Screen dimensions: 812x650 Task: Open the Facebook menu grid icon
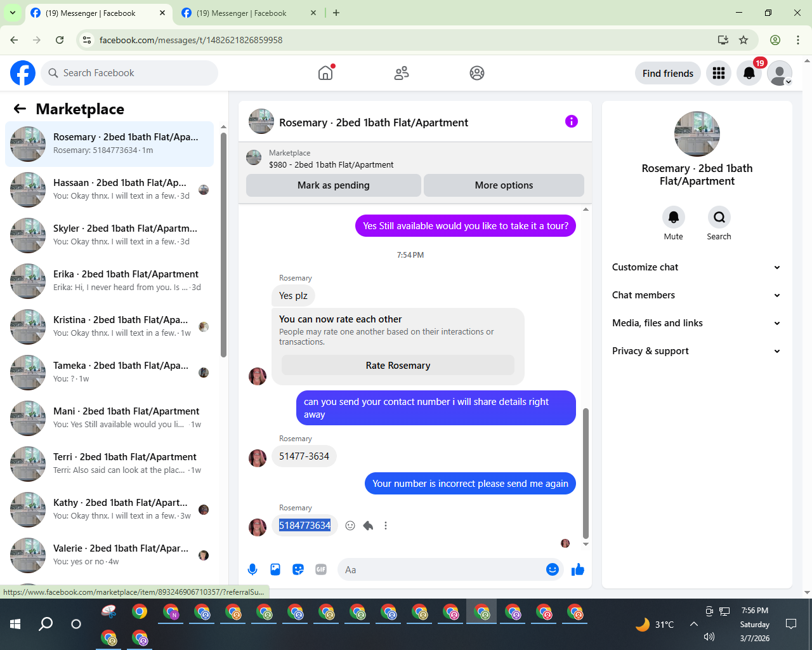pyautogui.click(x=719, y=73)
